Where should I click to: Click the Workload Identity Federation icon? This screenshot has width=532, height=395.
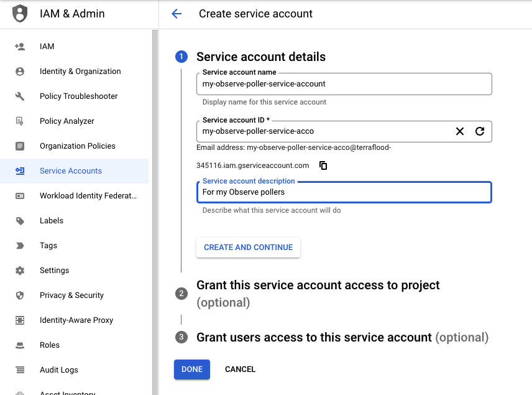pyautogui.click(x=20, y=195)
